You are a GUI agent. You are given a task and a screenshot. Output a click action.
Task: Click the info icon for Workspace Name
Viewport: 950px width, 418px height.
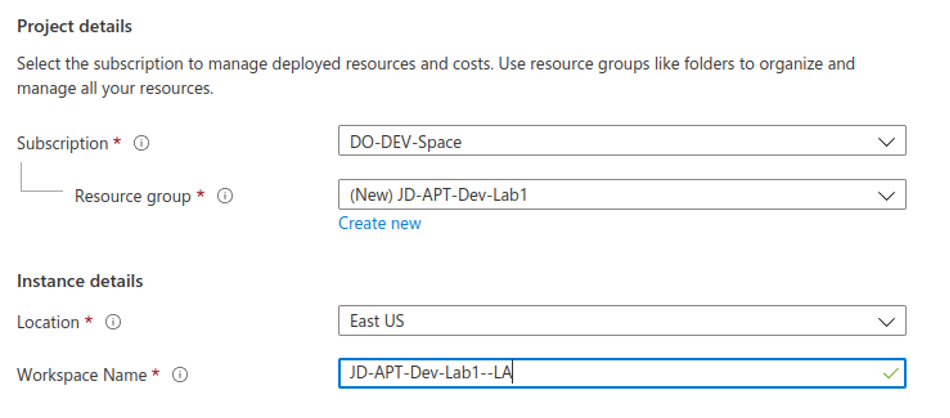180,375
